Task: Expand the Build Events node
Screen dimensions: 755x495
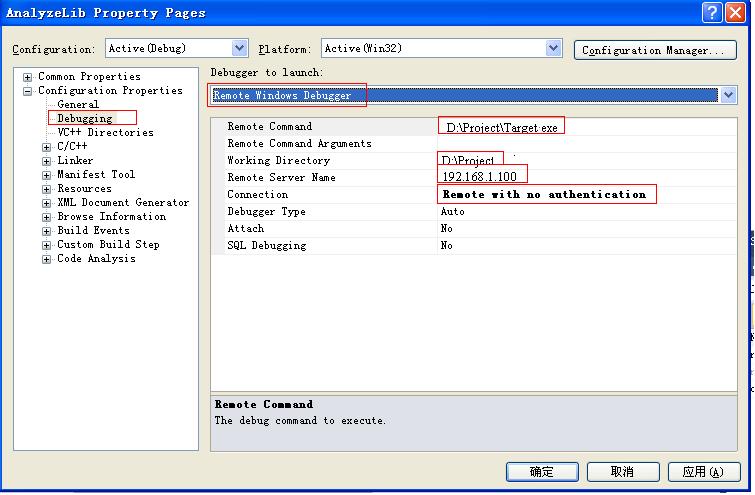Action: (46, 231)
